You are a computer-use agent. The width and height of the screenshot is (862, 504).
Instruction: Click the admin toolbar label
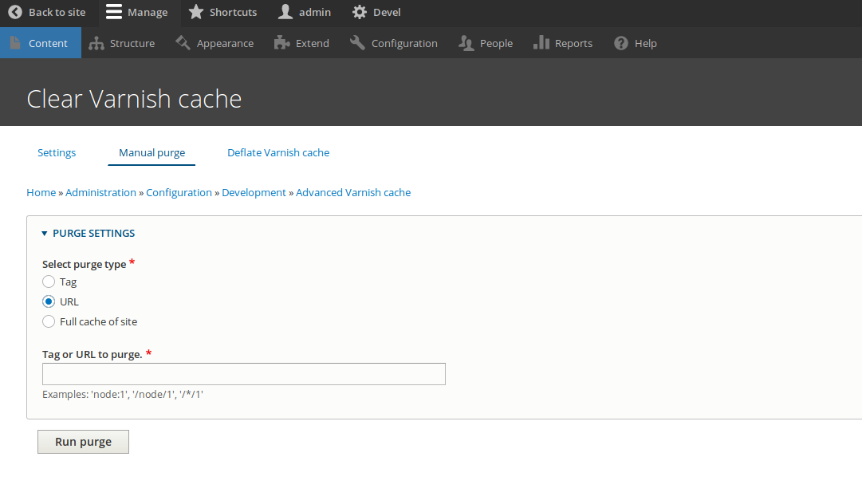(x=315, y=12)
